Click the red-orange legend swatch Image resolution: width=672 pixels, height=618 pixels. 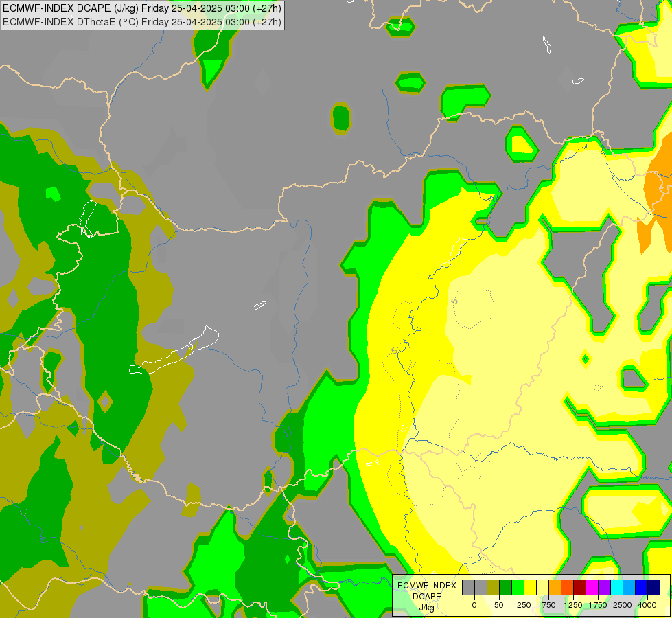(x=568, y=588)
